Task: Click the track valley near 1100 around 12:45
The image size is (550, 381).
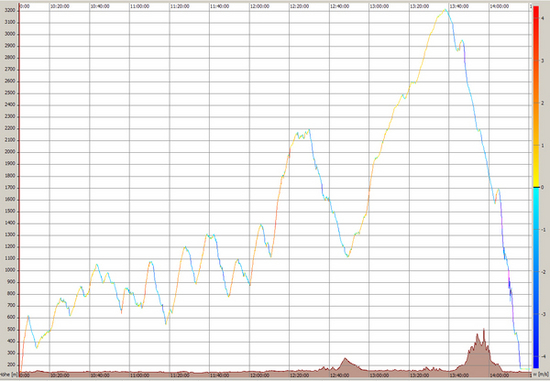Action: (x=347, y=256)
